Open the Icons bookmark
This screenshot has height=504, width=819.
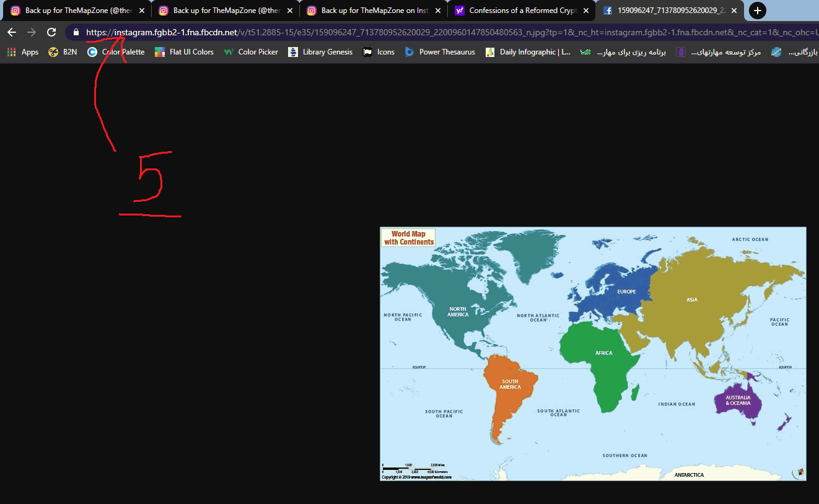[379, 52]
